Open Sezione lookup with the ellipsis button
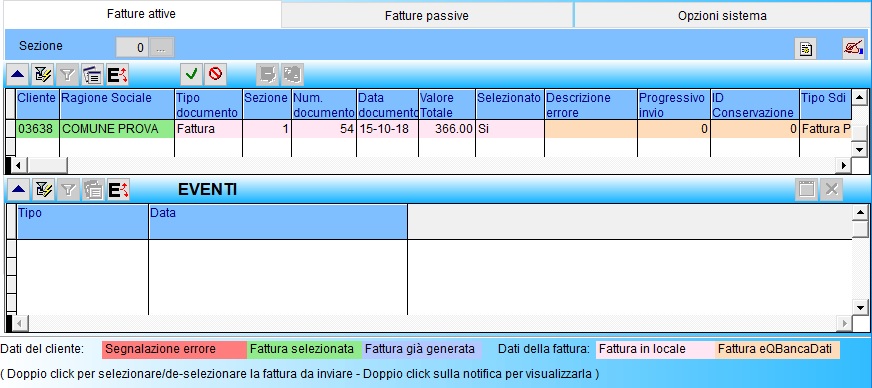 click(161, 47)
